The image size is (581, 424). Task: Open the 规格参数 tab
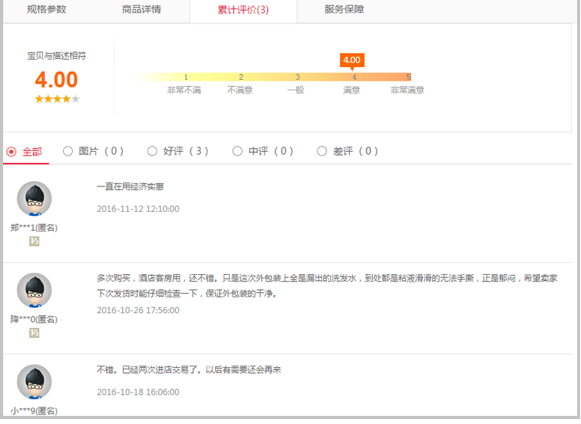pos(47,9)
